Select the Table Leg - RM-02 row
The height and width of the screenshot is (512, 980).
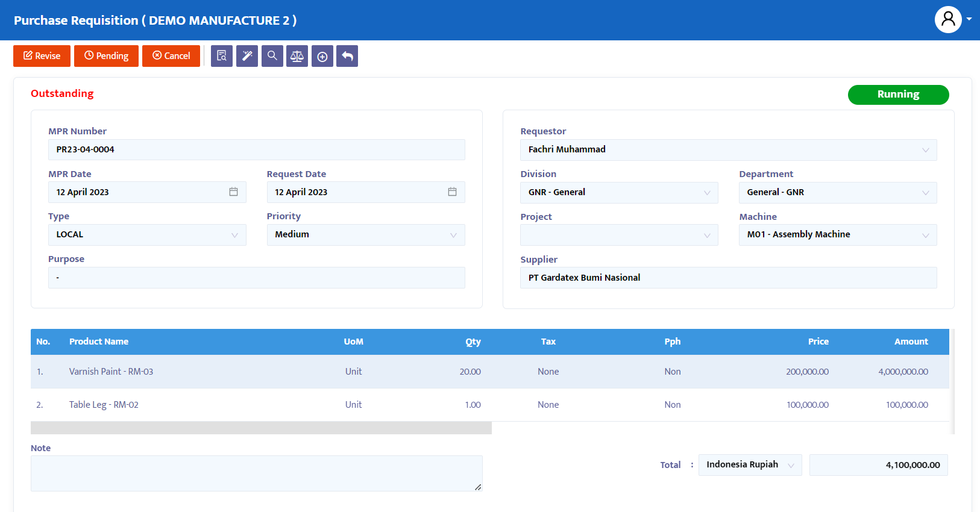tap(490, 405)
